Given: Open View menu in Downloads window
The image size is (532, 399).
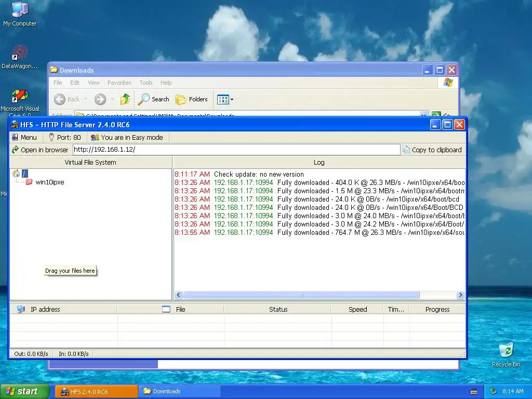Looking at the screenshot, I should [x=94, y=83].
